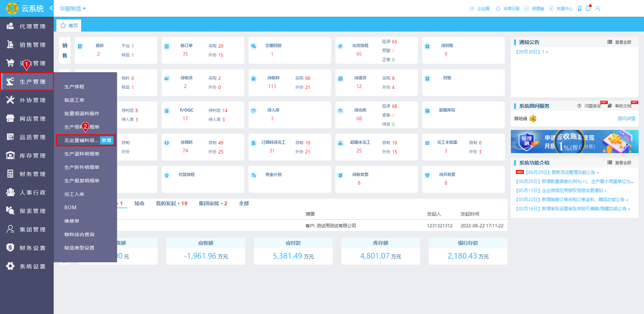Open 顾问详情 link
The width and height of the screenshot is (644, 314).
(x=626, y=119)
